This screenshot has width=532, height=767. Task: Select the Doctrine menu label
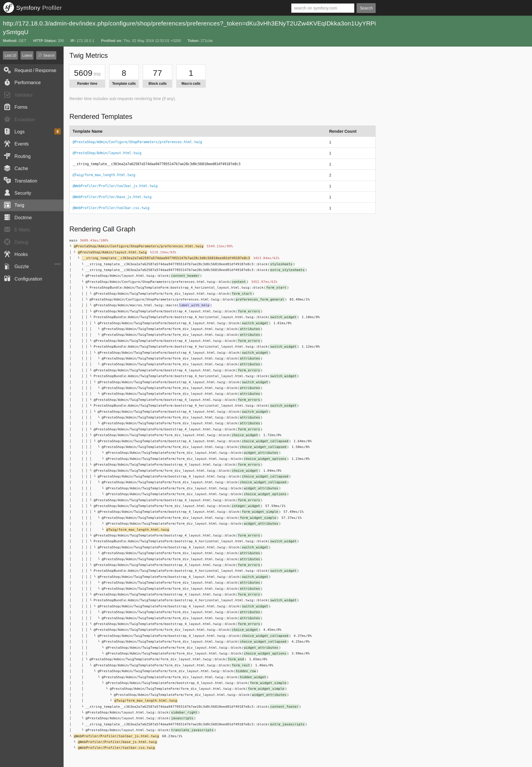23,217
